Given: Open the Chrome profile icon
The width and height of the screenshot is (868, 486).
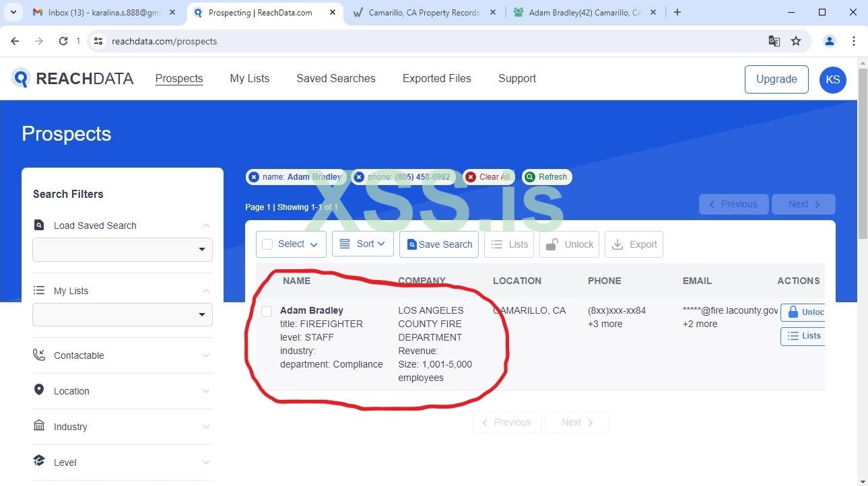Looking at the screenshot, I should tap(830, 41).
